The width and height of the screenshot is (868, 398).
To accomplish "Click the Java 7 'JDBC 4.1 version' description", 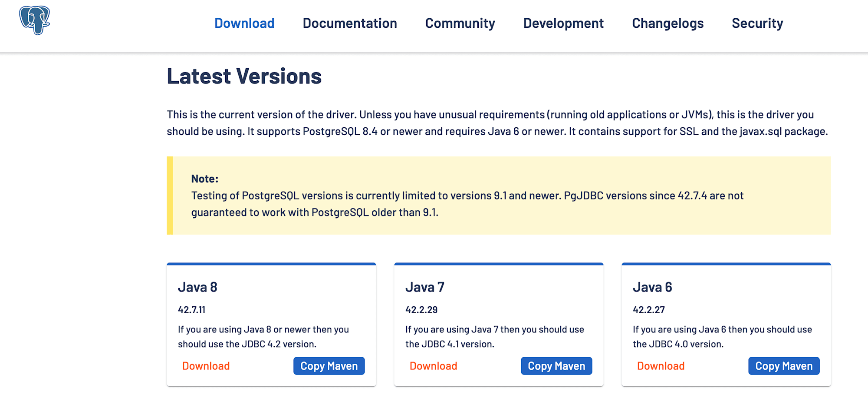I will click(x=495, y=337).
